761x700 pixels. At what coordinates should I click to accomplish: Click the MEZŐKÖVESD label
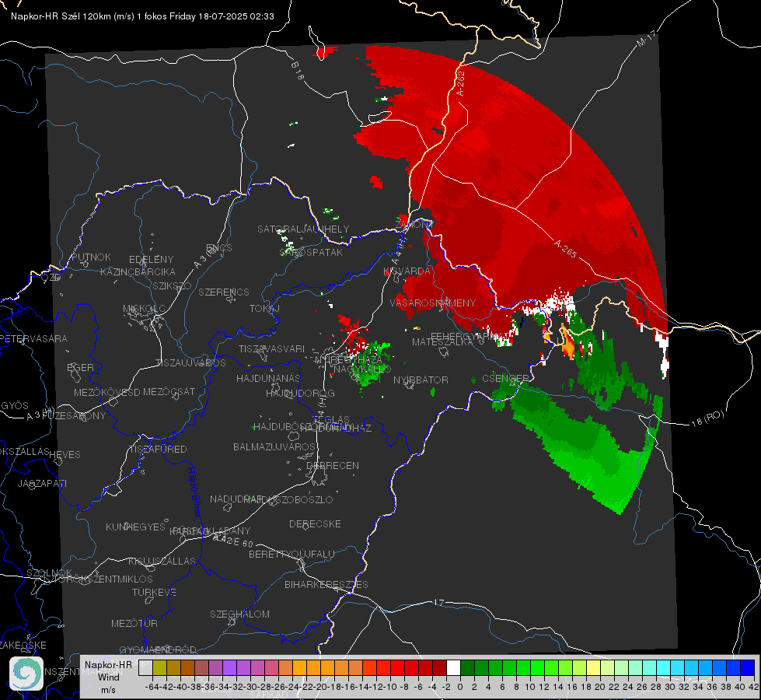click(x=106, y=392)
